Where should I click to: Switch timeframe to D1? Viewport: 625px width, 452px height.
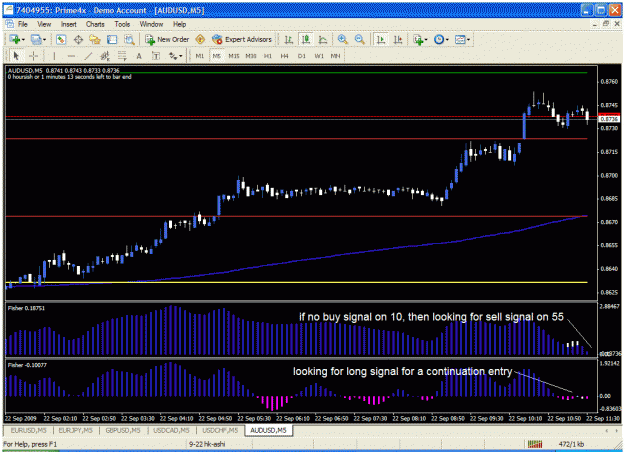(302, 56)
